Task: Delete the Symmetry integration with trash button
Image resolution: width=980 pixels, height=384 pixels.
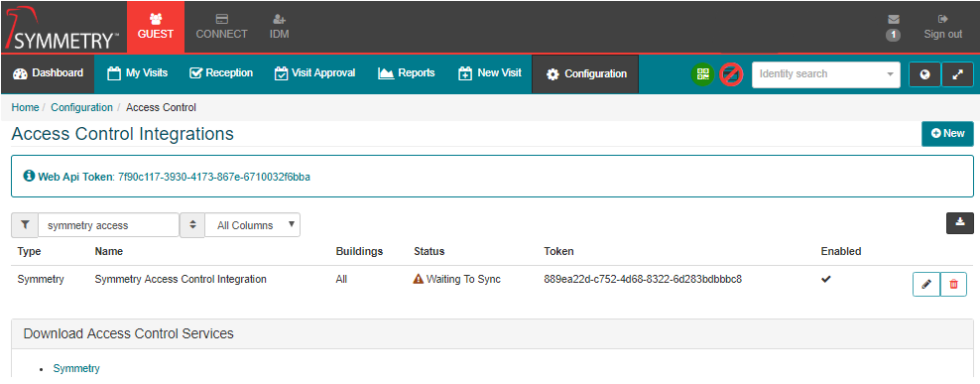Action: point(953,285)
